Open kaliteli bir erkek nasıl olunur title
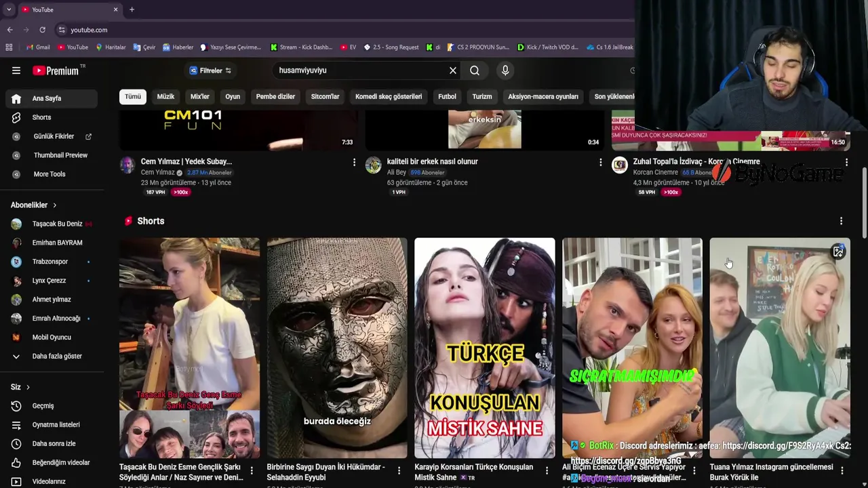The height and width of the screenshot is (488, 868). point(433,161)
